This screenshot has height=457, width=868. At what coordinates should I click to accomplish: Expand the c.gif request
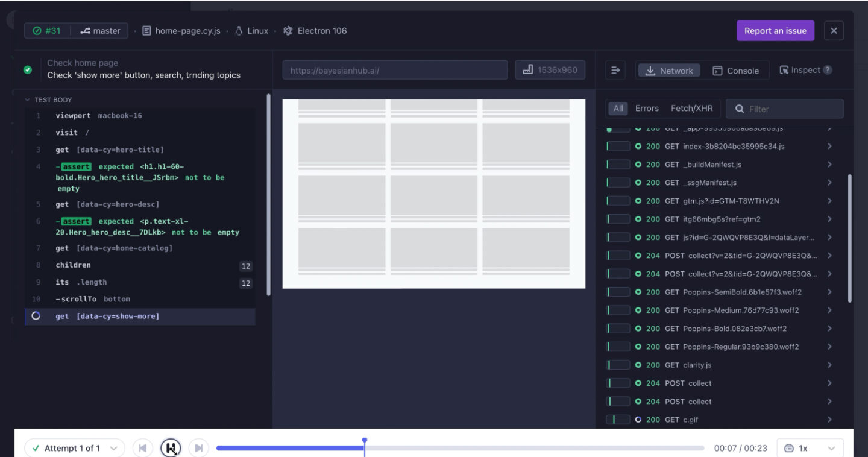click(829, 420)
